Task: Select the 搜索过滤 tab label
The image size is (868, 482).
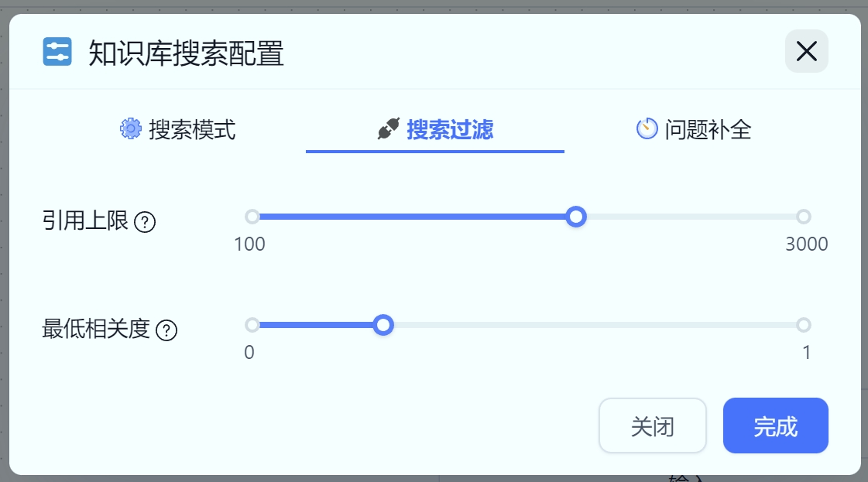Action: pos(450,129)
